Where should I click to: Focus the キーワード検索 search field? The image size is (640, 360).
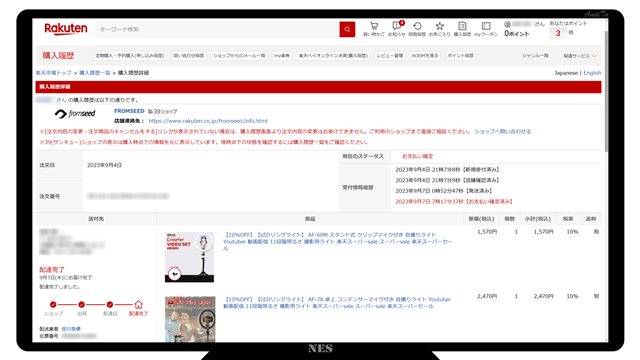(x=217, y=29)
